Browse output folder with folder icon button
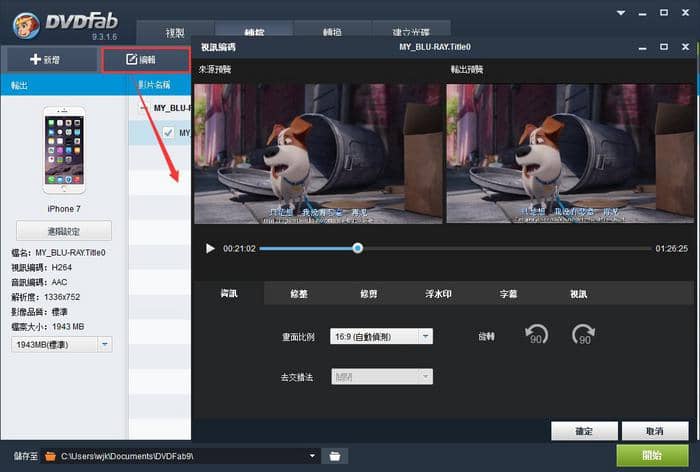The width and height of the screenshot is (700, 472). tap(334, 456)
